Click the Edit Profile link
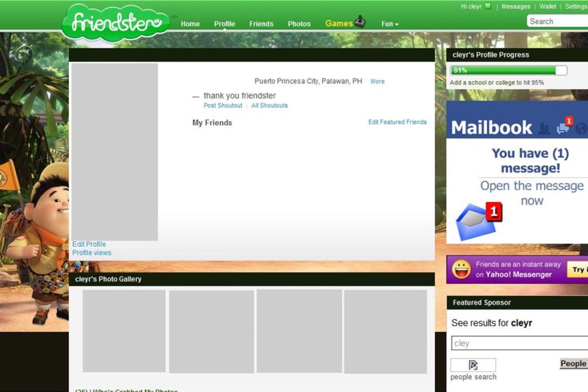Viewport: 588px width, 392px height. click(x=89, y=244)
